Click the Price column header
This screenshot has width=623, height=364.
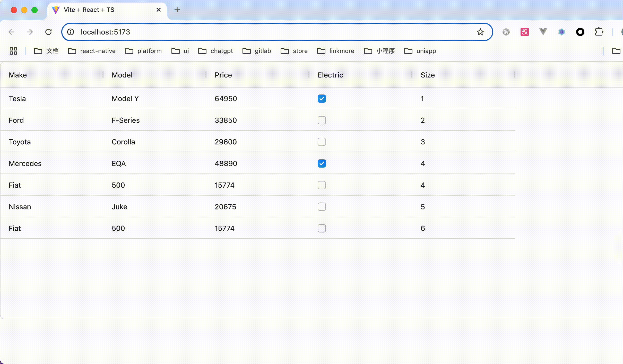tap(223, 75)
